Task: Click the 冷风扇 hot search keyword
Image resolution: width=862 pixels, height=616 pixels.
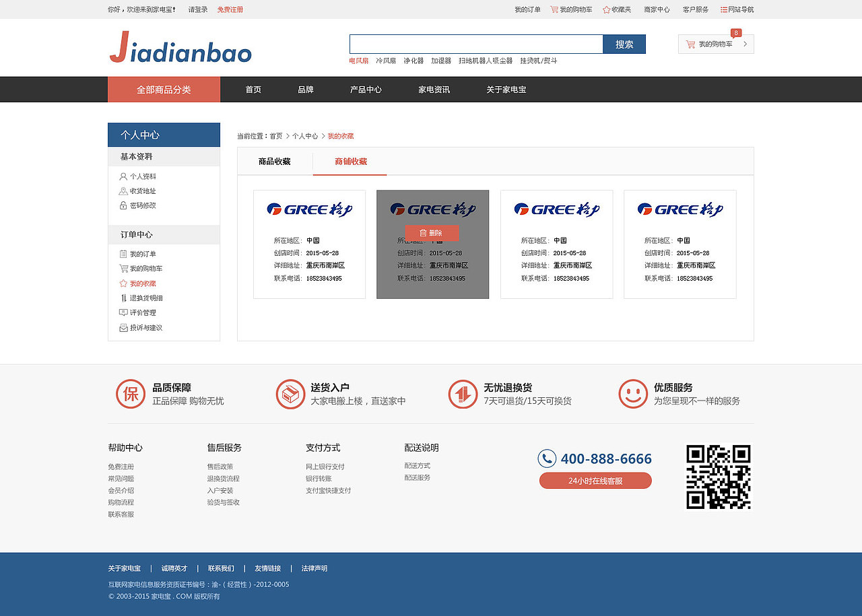Action: coord(386,61)
